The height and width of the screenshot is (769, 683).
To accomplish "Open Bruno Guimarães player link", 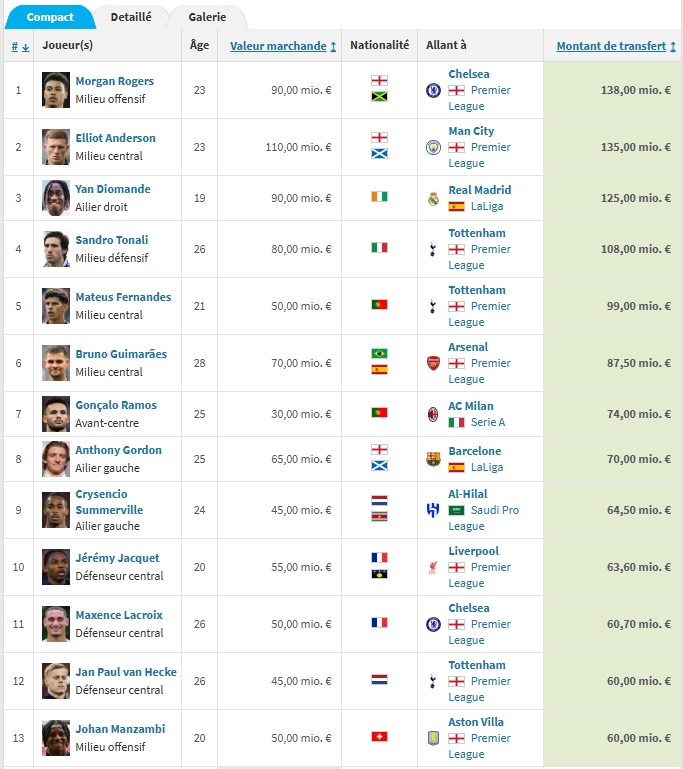I will click(121, 354).
